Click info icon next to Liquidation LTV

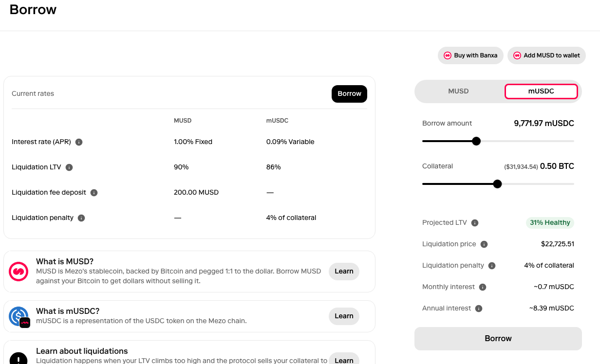(x=69, y=167)
